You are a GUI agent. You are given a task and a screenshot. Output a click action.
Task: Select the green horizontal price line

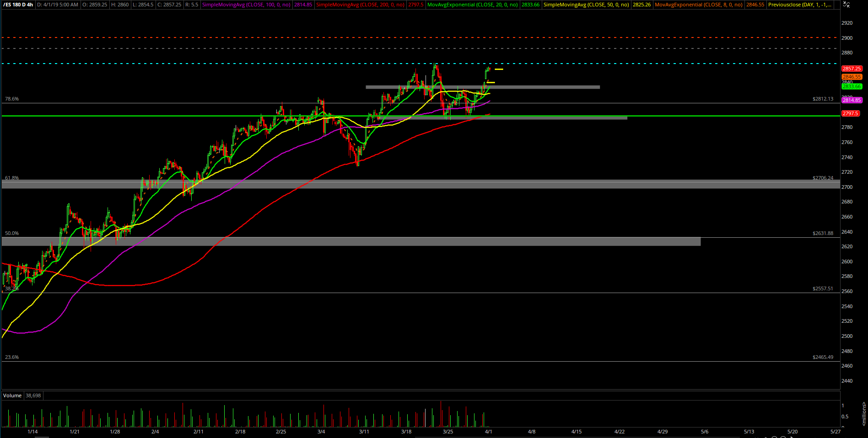point(420,116)
